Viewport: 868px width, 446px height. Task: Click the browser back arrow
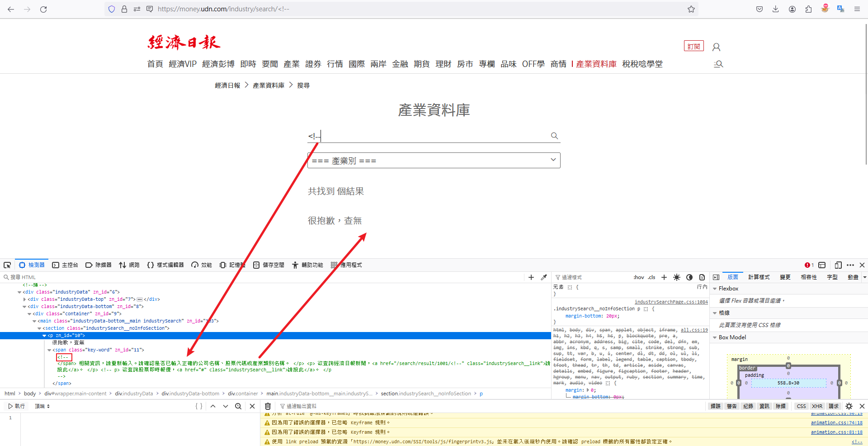point(11,9)
